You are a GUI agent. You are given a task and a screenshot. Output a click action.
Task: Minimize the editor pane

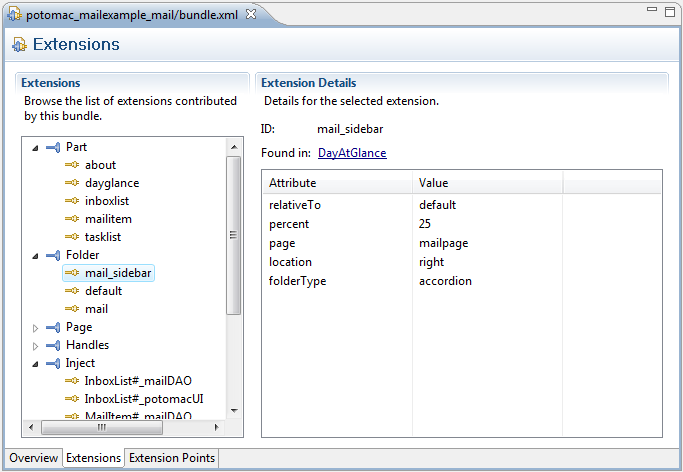(652, 9)
